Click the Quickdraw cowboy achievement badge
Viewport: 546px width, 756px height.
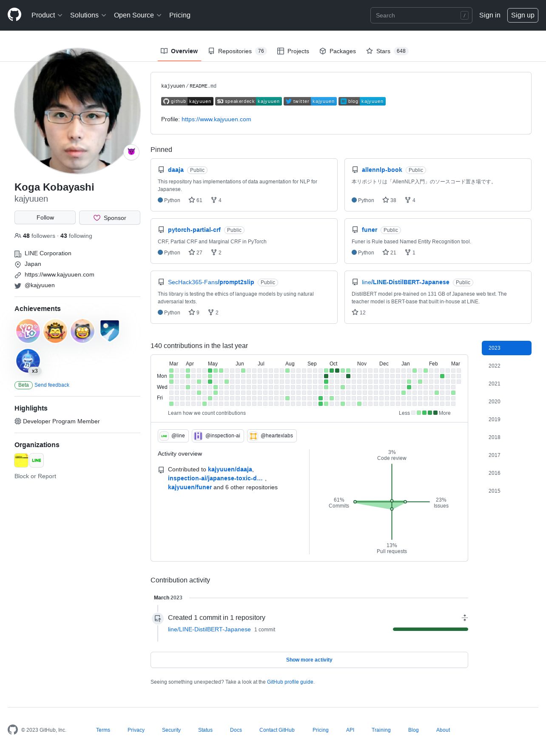click(x=55, y=331)
